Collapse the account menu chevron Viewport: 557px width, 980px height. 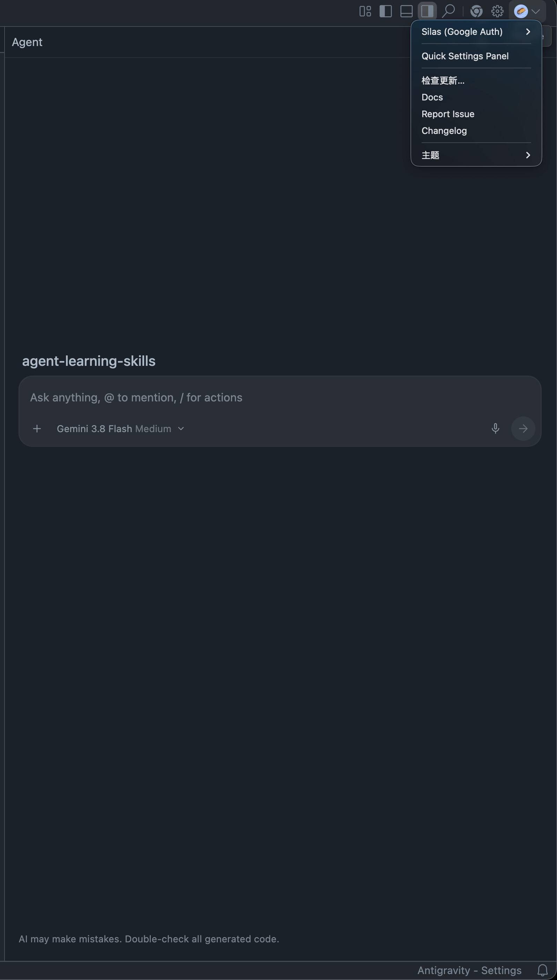tap(536, 11)
